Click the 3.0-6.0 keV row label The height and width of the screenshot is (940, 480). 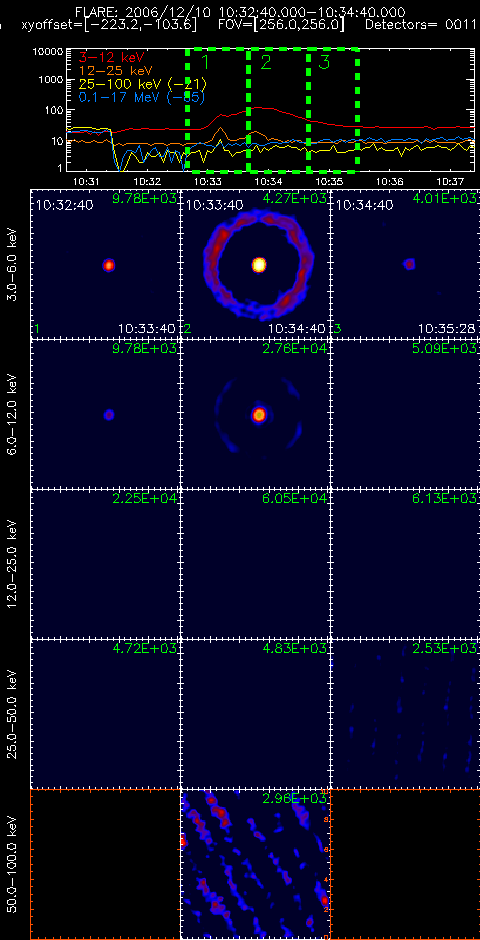click(x=14, y=262)
